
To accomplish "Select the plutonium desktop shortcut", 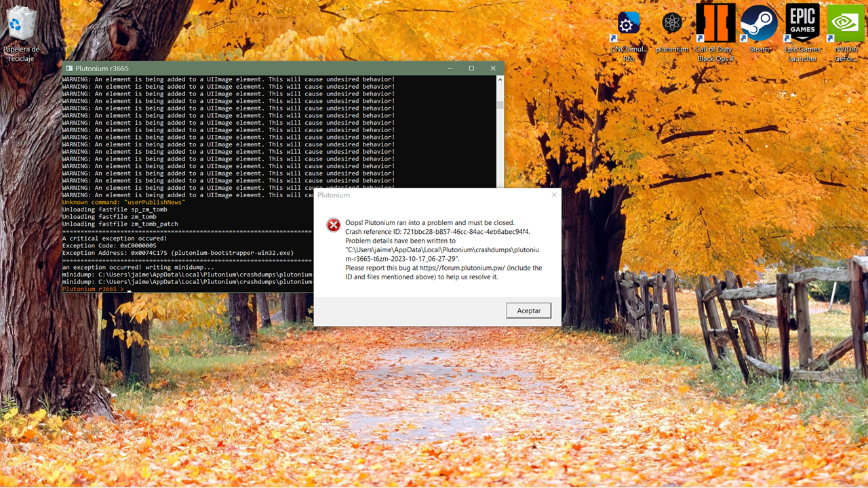I will (672, 26).
